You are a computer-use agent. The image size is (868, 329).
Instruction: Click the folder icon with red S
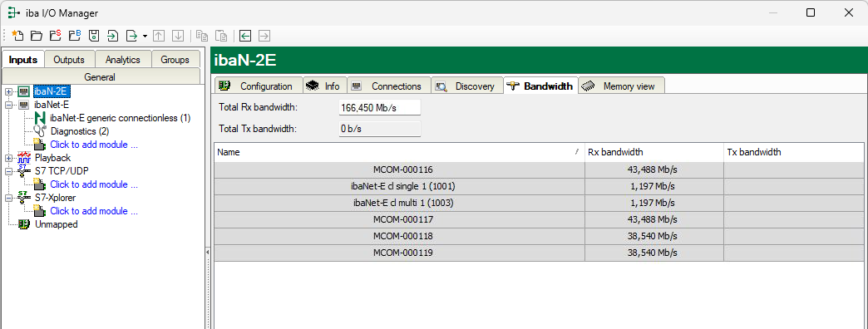(56, 36)
